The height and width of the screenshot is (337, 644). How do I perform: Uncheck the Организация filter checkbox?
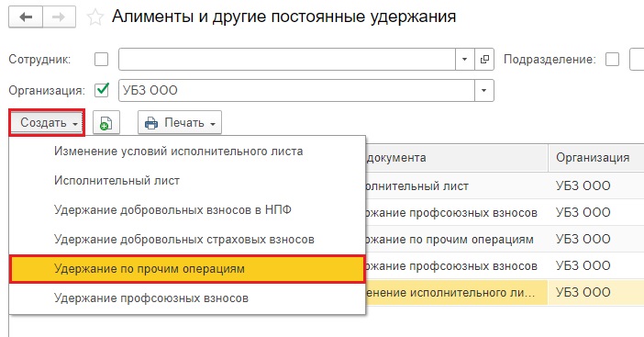pos(102,90)
